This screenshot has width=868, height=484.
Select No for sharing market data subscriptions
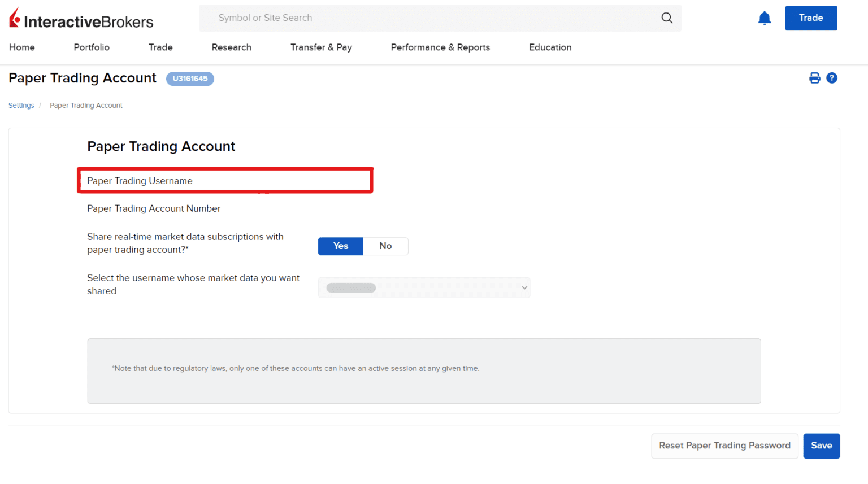(385, 246)
